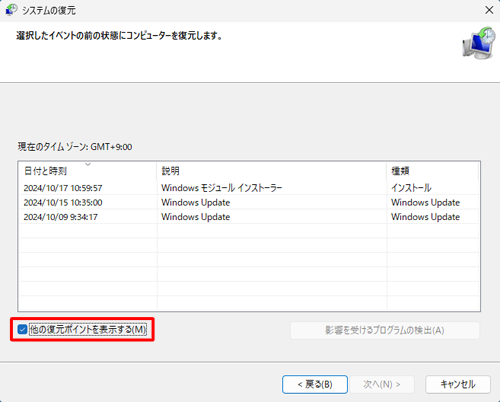Select restore point 2024/10/09 9:34:17
The image size is (500, 402).
[x=249, y=217]
